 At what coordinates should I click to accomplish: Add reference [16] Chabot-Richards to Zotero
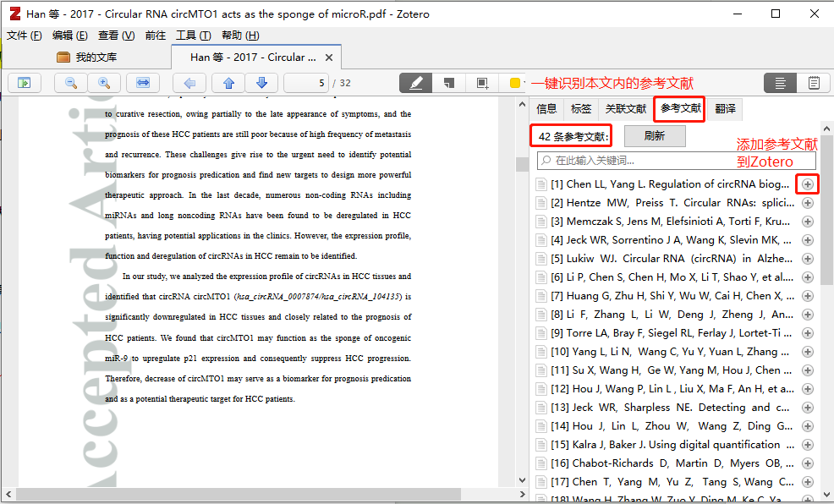808,463
